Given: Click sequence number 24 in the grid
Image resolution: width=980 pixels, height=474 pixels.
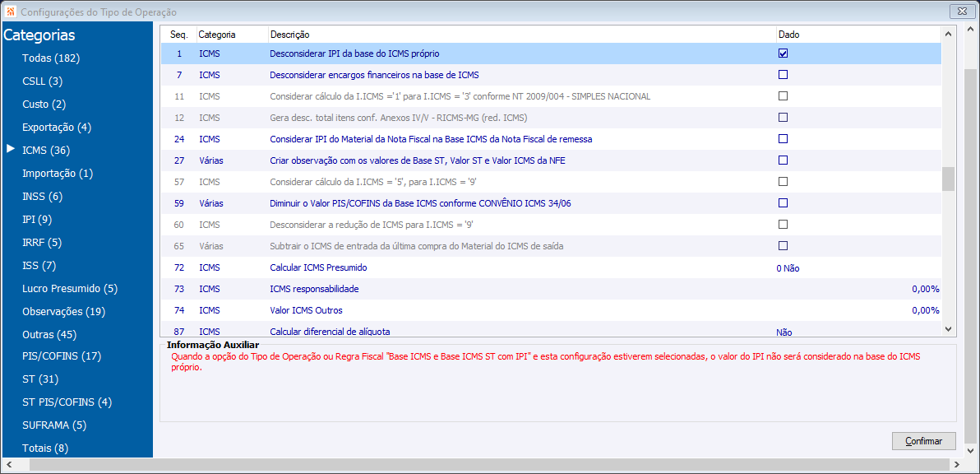Looking at the screenshot, I should (178, 139).
